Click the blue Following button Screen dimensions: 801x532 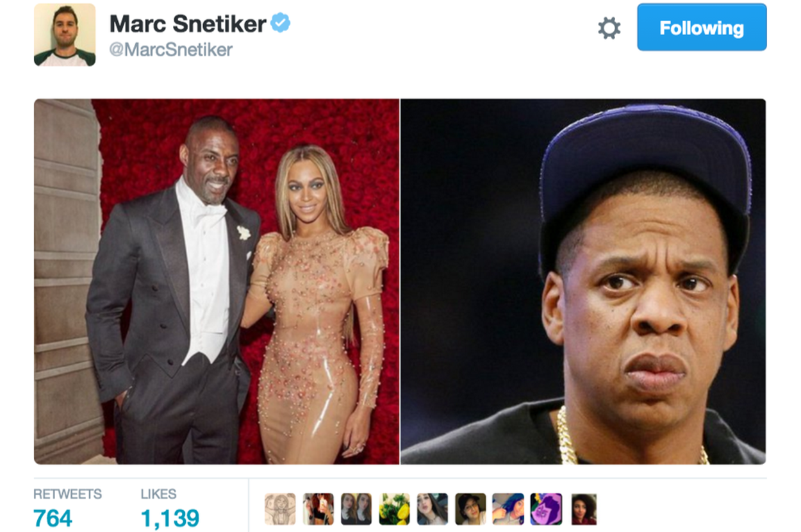click(x=702, y=28)
